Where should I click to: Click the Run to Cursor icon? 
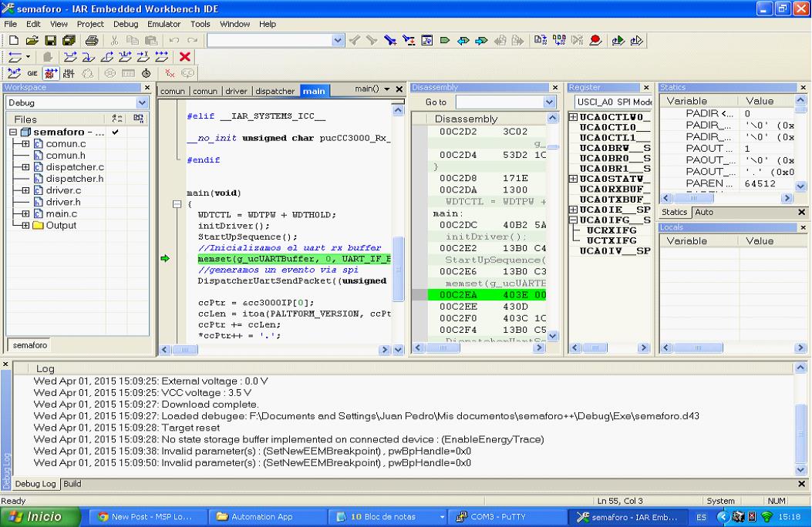tap(143, 57)
